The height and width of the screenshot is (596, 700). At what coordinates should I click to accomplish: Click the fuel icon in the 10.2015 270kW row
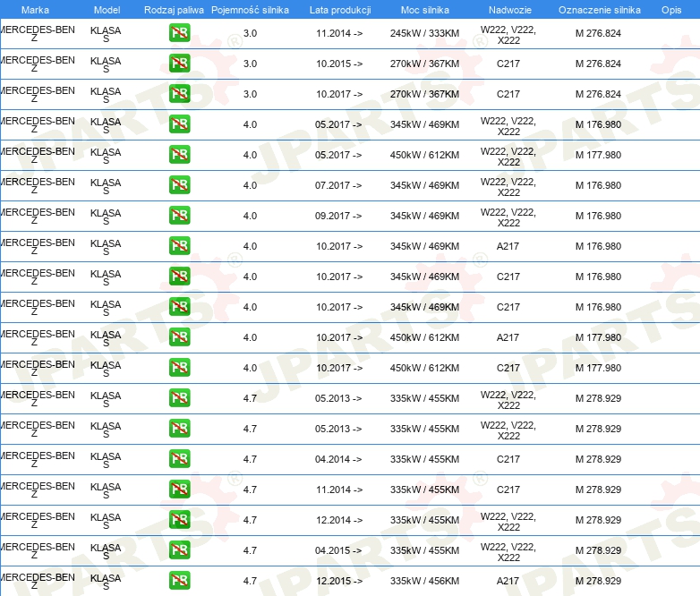coord(179,64)
